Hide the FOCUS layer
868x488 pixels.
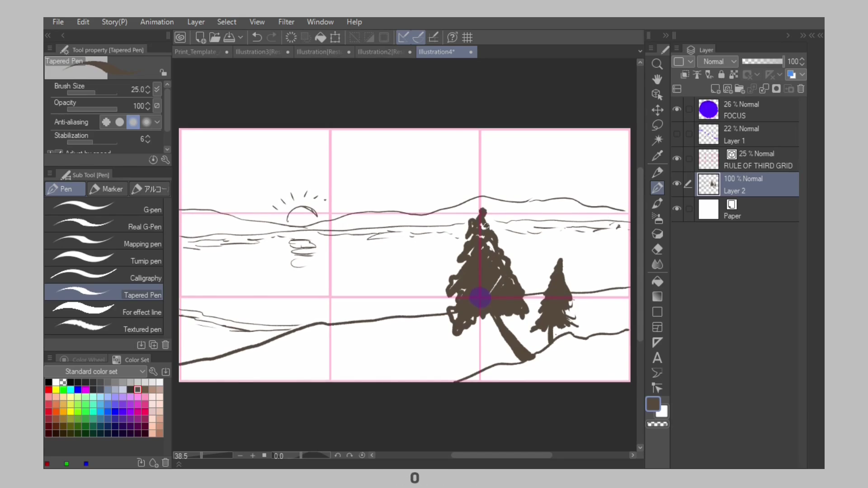[x=677, y=109]
